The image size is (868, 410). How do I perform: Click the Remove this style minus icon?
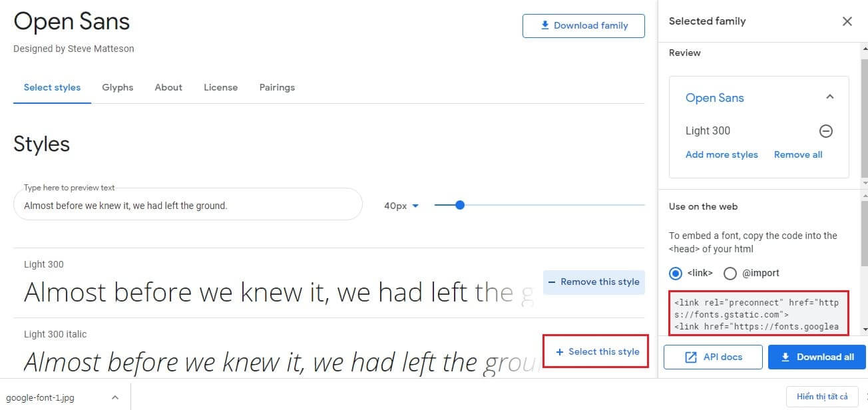552,282
